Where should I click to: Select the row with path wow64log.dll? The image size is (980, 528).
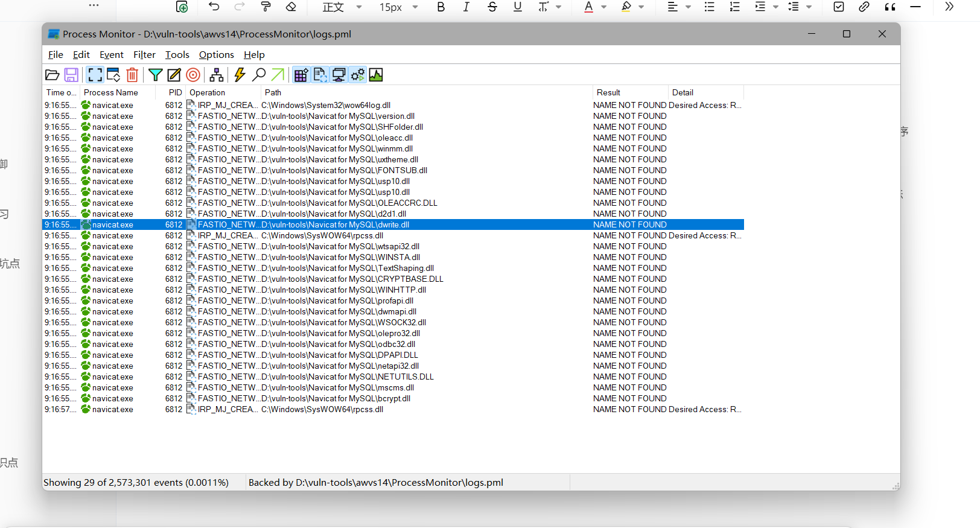coord(393,105)
